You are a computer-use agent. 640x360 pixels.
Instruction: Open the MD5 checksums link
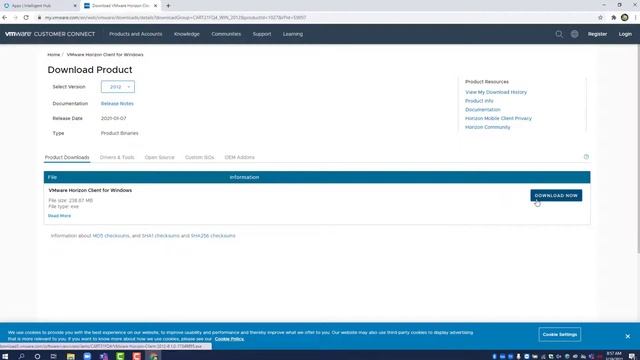pos(111,236)
